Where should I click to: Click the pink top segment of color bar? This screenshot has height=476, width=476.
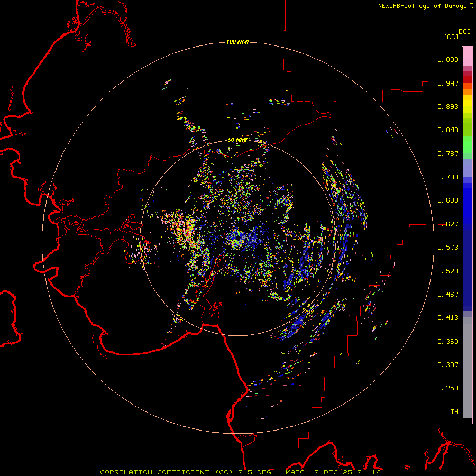pos(467,57)
